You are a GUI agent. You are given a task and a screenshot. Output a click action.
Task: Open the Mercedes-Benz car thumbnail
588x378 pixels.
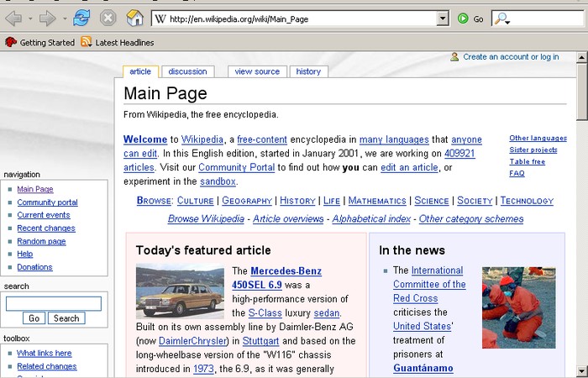coord(180,291)
